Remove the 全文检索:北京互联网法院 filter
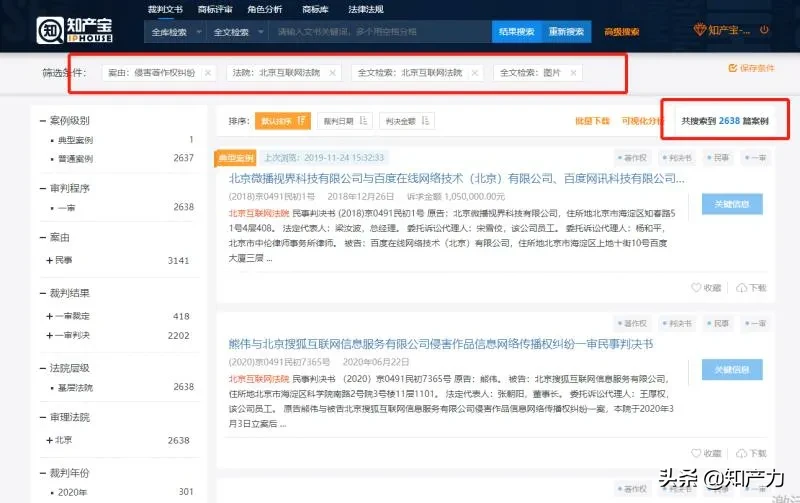The width and height of the screenshot is (800, 503). (474, 73)
